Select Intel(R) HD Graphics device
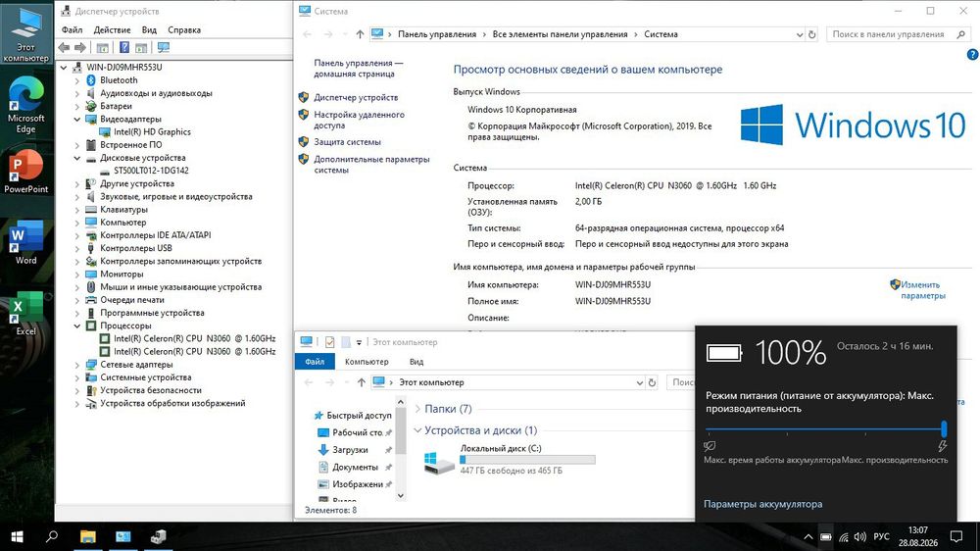The height and width of the screenshot is (551, 980). (152, 132)
